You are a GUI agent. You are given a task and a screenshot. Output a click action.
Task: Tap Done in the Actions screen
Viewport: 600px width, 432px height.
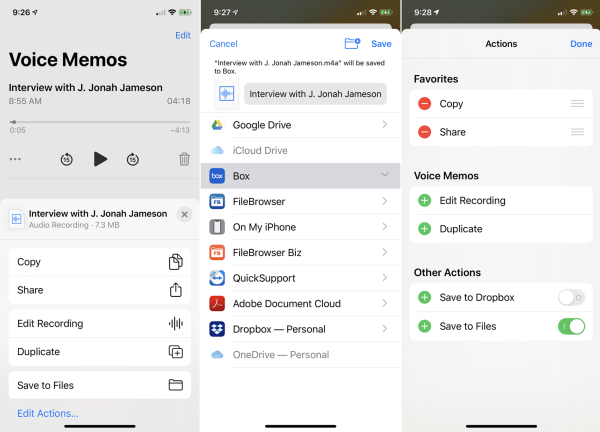coord(581,44)
